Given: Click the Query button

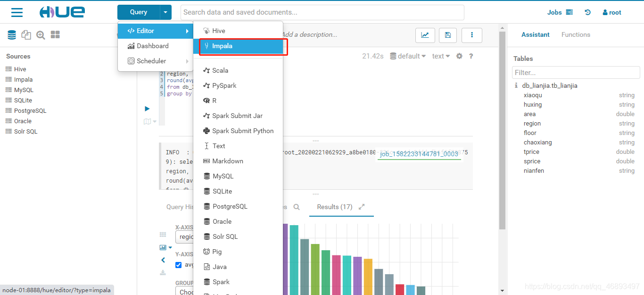Looking at the screenshot, I should pos(139,12).
